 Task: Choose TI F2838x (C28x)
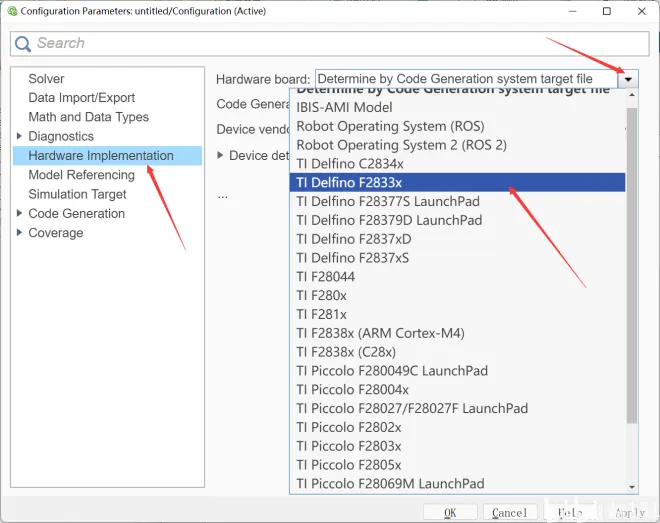[x=458, y=352]
